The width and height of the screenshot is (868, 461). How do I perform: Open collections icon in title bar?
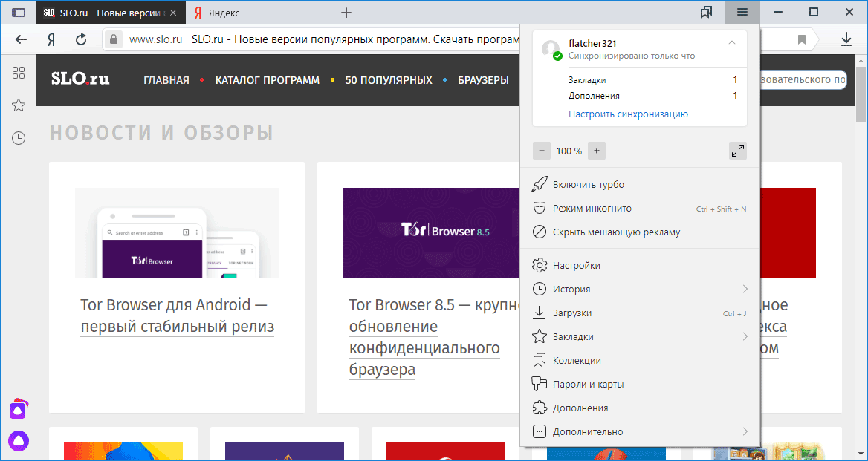pyautogui.click(x=706, y=12)
